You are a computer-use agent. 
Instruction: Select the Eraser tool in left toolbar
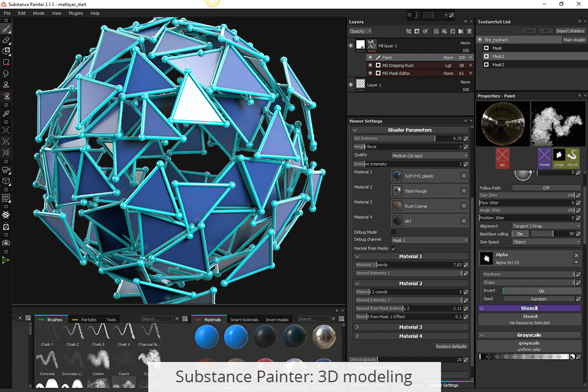(x=6, y=40)
